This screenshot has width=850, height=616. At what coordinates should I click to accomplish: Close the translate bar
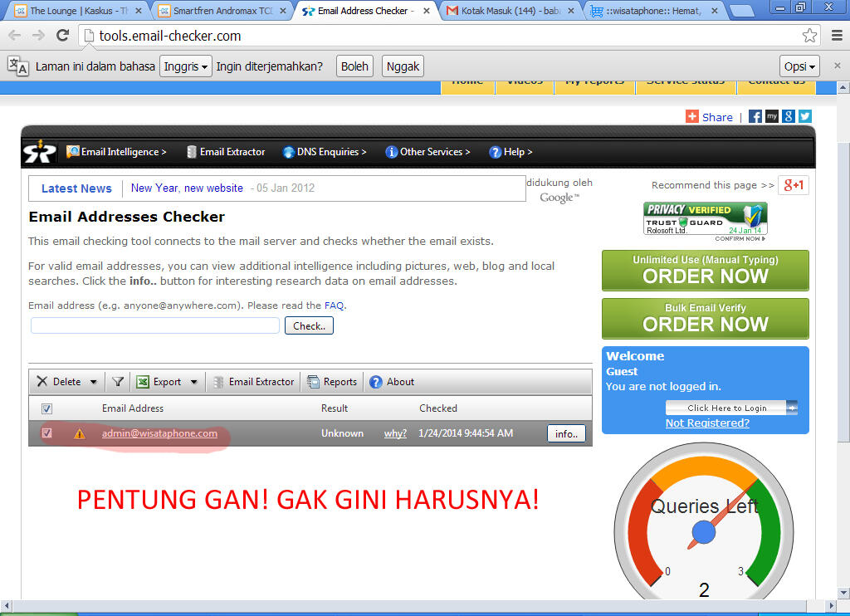click(x=837, y=66)
